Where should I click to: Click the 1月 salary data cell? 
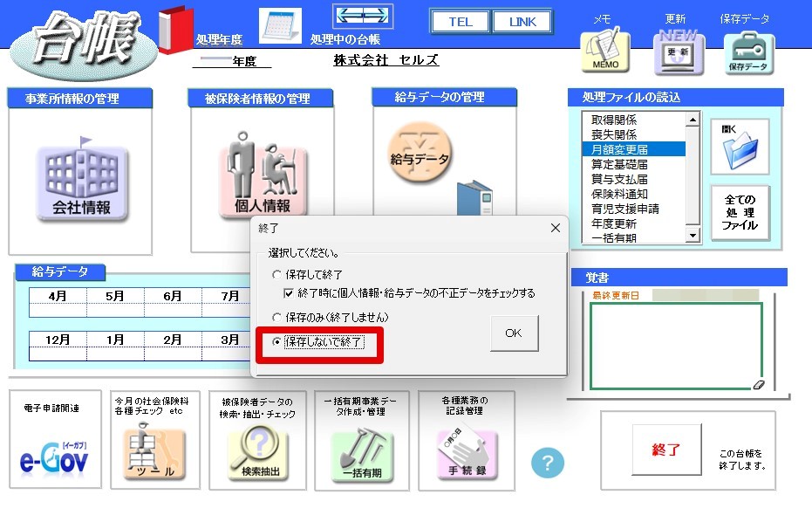[x=115, y=354]
